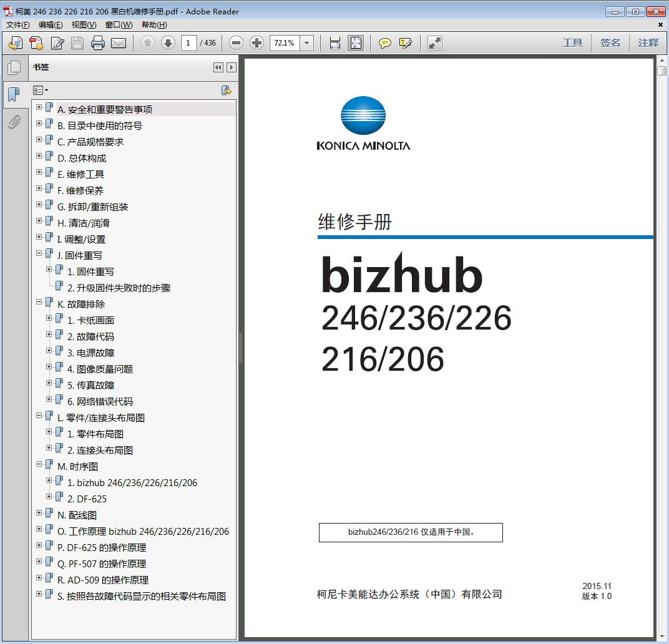Screen dimensions: 669x644
Task: Expand bookmark A. 安全和重要警告事项
Action: pyautogui.click(x=39, y=107)
